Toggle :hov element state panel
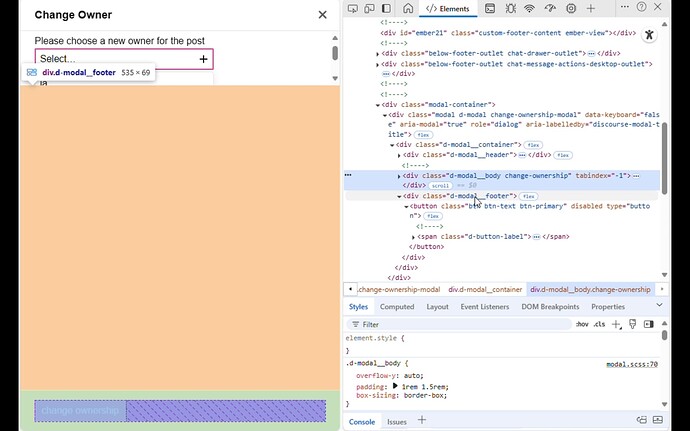 click(582, 324)
